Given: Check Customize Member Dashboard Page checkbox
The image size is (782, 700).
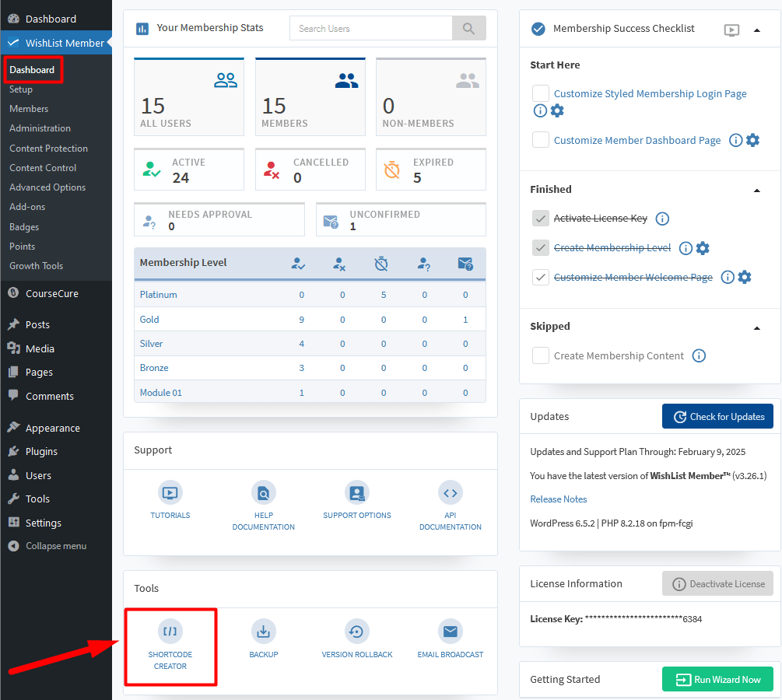Looking at the screenshot, I should coord(541,140).
